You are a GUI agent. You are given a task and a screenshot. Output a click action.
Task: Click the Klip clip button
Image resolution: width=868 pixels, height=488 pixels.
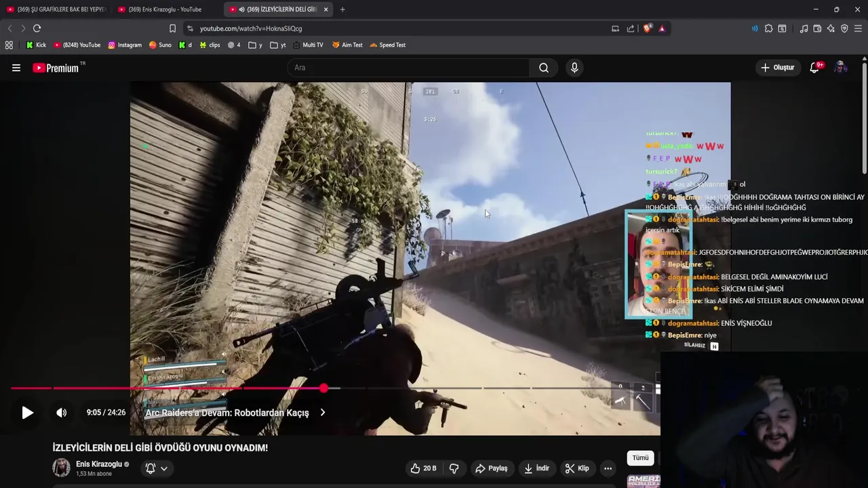[577, 468]
